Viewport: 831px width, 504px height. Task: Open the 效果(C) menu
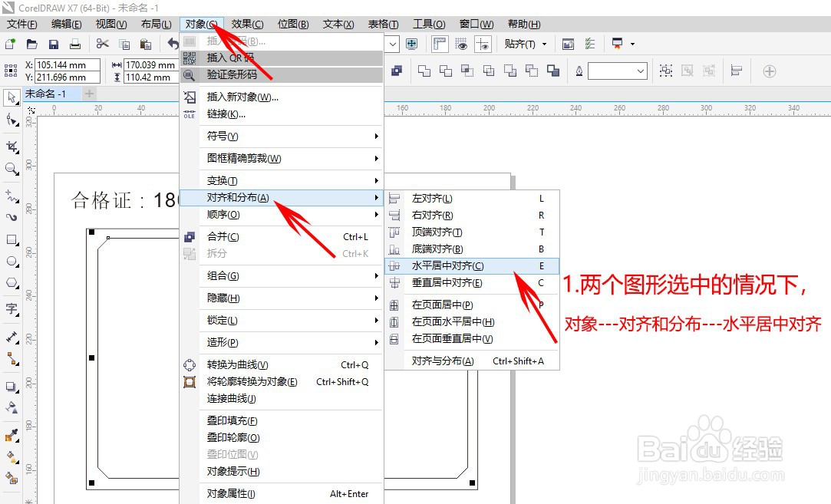pyautogui.click(x=247, y=25)
